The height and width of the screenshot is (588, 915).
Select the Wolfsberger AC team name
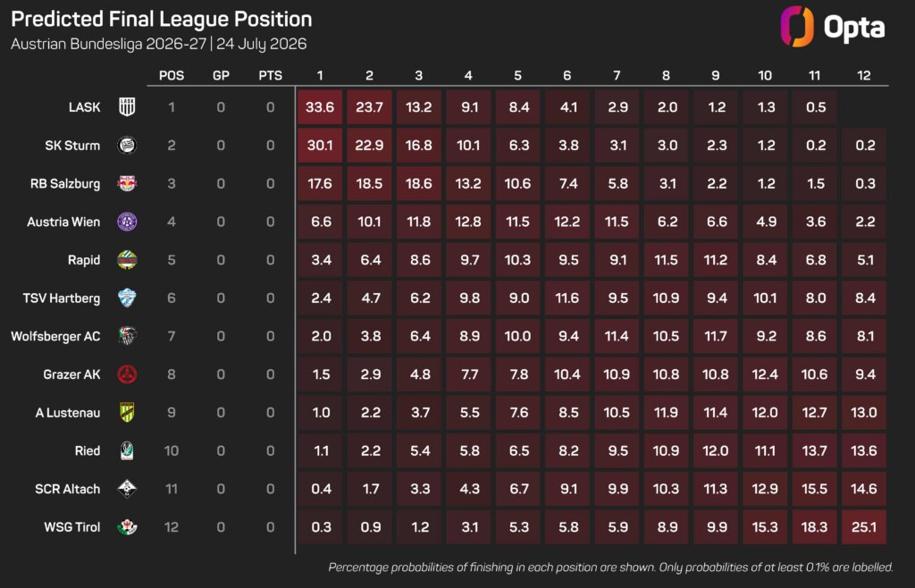pyautogui.click(x=55, y=337)
